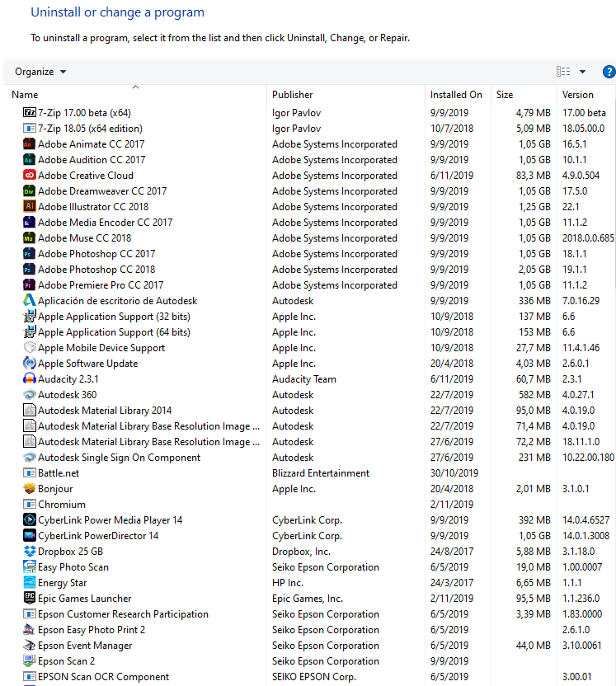Select the Adobe Muse CC 2018 icon
Image resolution: width=616 pixels, height=686 pixels.
(x=30, y=238)
